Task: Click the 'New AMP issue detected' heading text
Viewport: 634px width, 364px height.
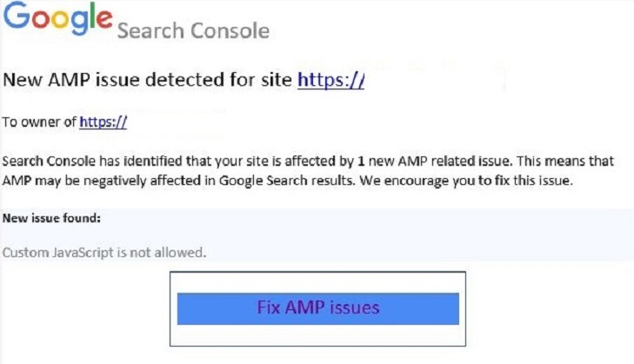Action: click(148, 81)
